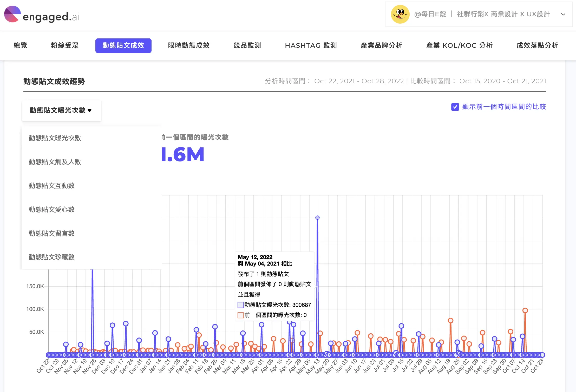Image resolution: width=576 pixels, height=392 pixels.
Task: Choose 動態貼文珍藏數 from the dropdown list
Action: [x=51, y=257]
